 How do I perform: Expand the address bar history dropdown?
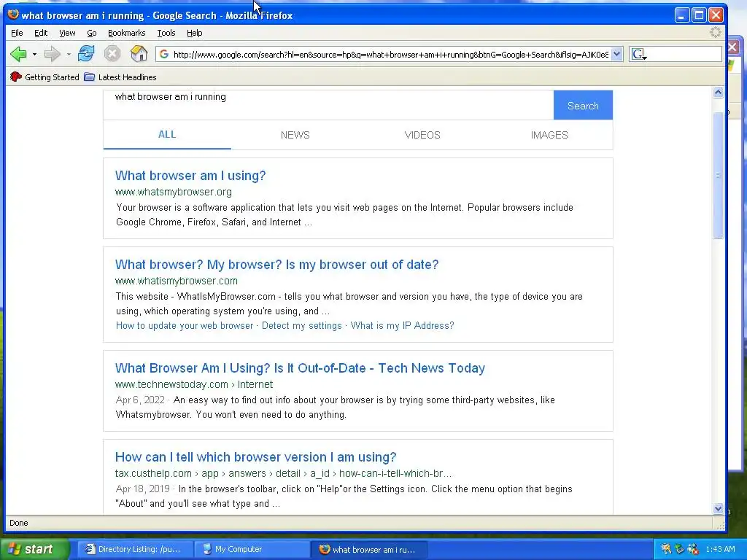[x=617, y=54]
